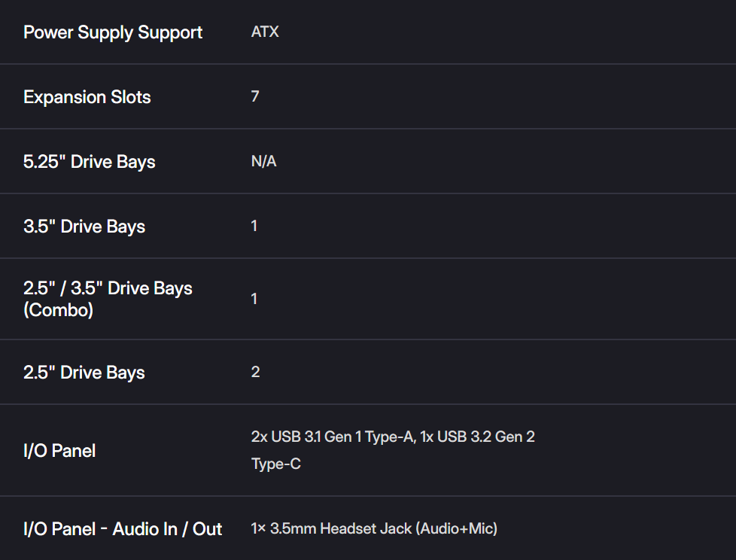The width and height of the screenshot is (736, 560).
Task: Click the 2.5" / 3.5" Drive Bays label
Action: coord(108,288)
